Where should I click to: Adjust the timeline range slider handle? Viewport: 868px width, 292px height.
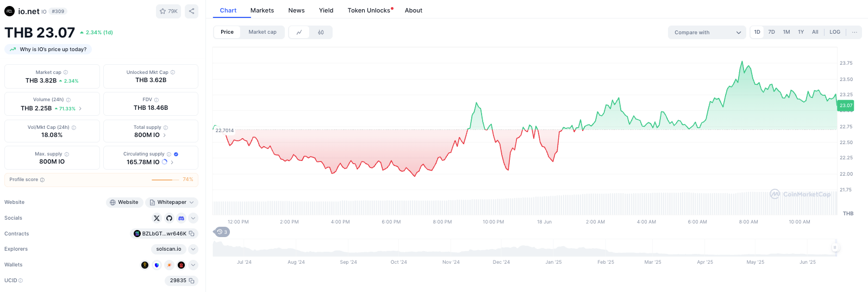click(x=835, y=247)
